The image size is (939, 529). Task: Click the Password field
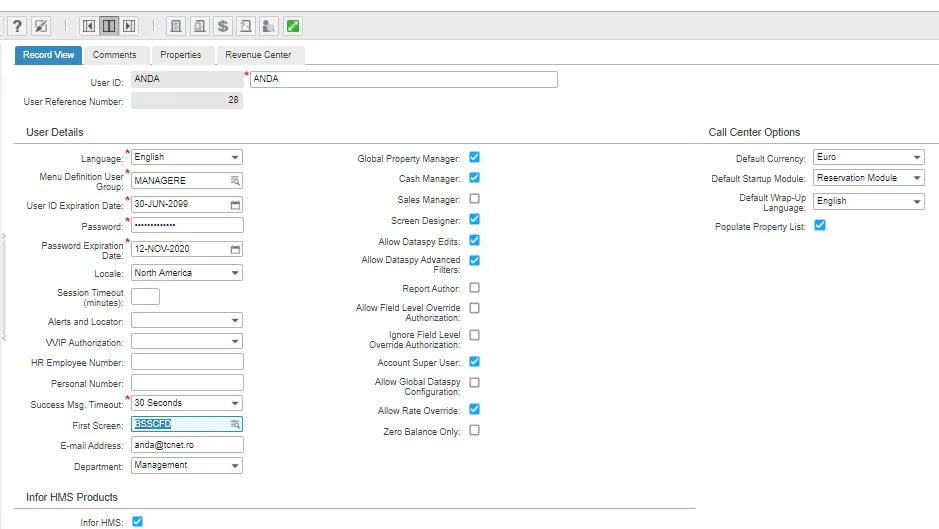coord(187,225)
